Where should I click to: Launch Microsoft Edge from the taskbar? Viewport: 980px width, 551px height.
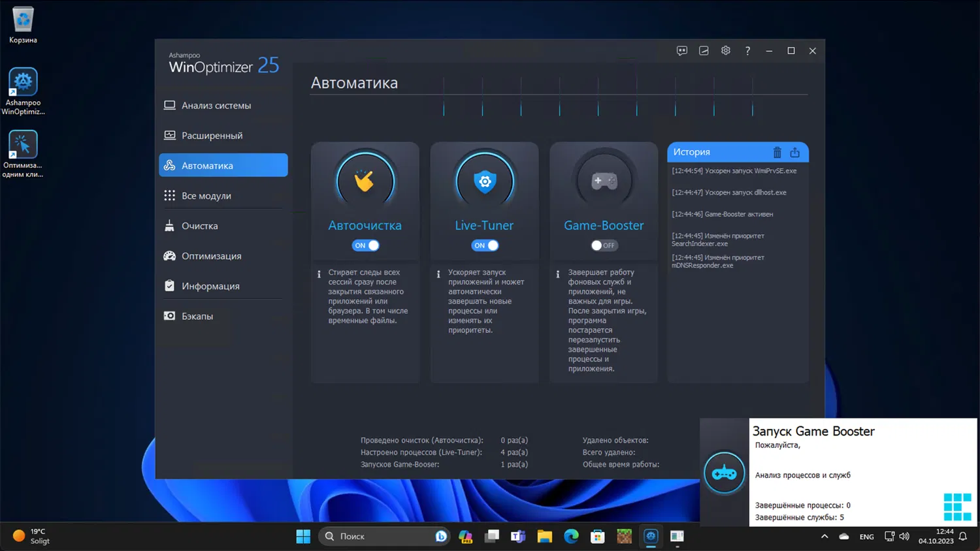click(571, 537)
